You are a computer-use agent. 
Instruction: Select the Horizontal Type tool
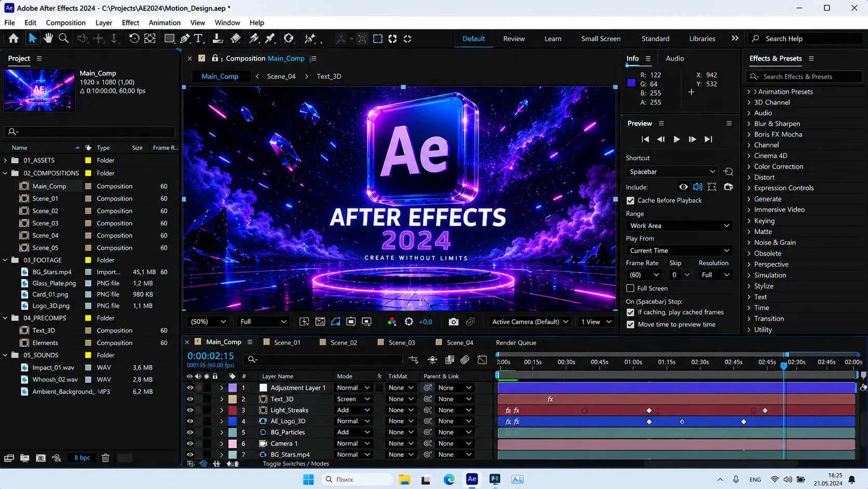199,38
